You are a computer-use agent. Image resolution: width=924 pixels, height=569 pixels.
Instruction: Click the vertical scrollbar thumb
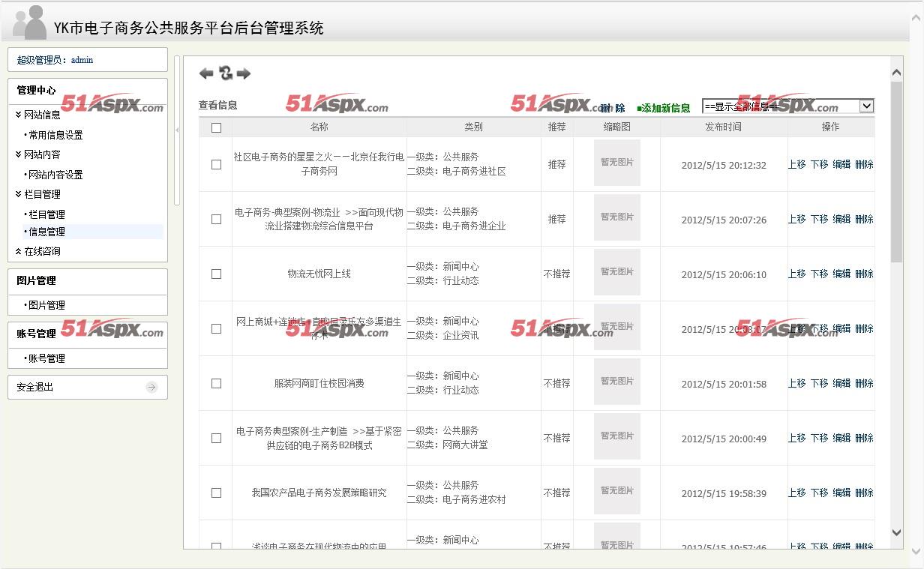pos(897,172)
